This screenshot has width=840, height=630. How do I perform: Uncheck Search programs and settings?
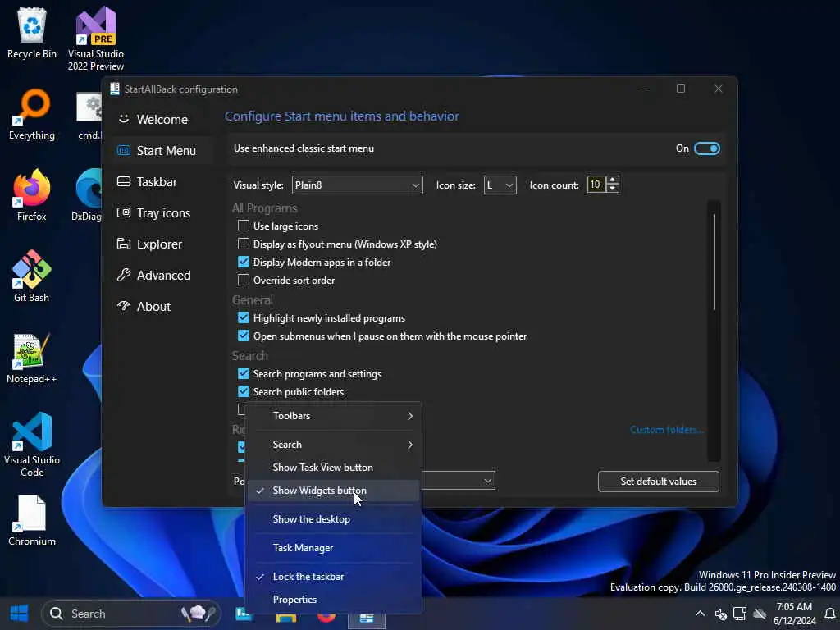pos(244,373)
